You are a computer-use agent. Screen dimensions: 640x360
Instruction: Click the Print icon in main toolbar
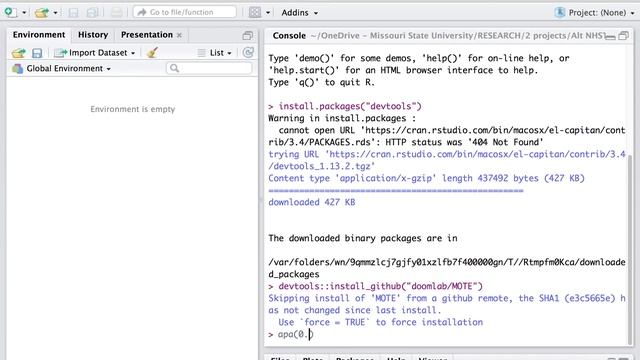coord(116,13)
